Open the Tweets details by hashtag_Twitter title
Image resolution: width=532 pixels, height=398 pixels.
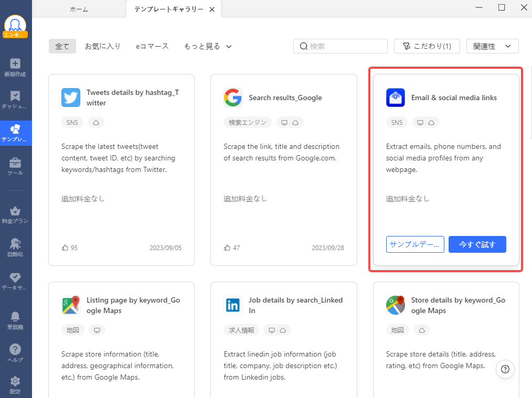(133, 98)
